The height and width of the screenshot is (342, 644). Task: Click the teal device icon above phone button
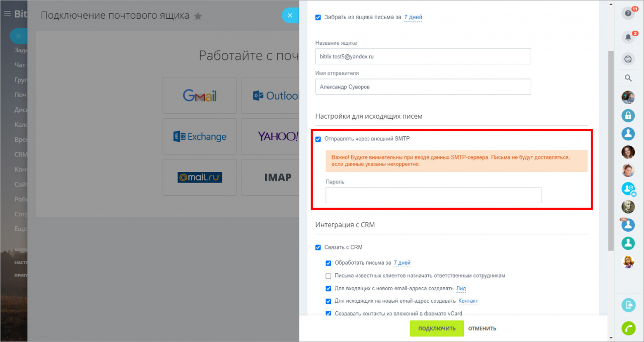tap(628, 305)
